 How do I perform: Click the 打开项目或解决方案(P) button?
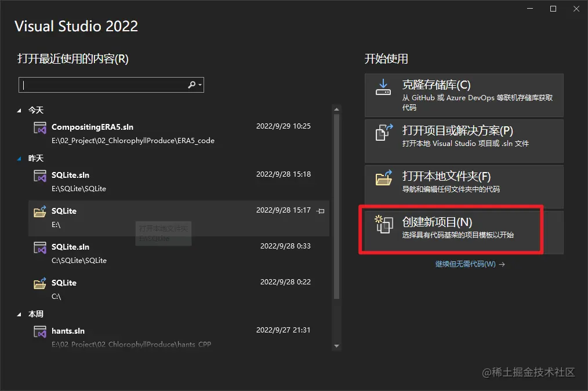click(x=464, y=141)
